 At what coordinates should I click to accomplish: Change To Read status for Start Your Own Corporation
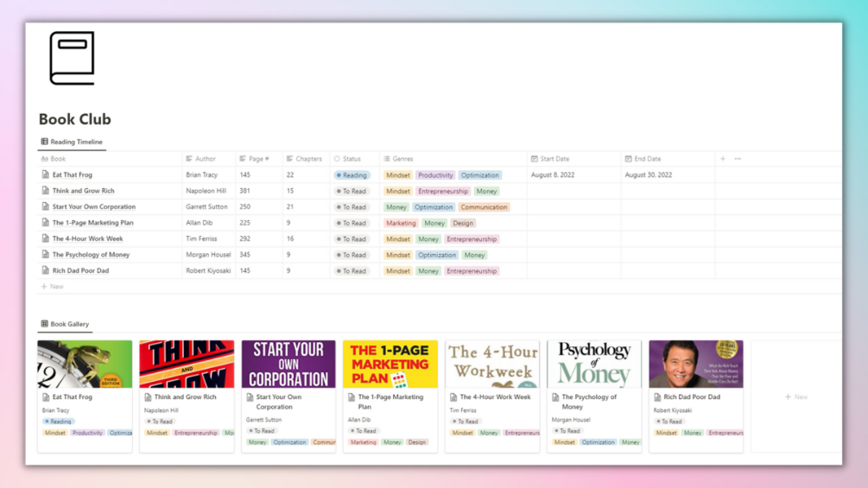tap(351, 207)
